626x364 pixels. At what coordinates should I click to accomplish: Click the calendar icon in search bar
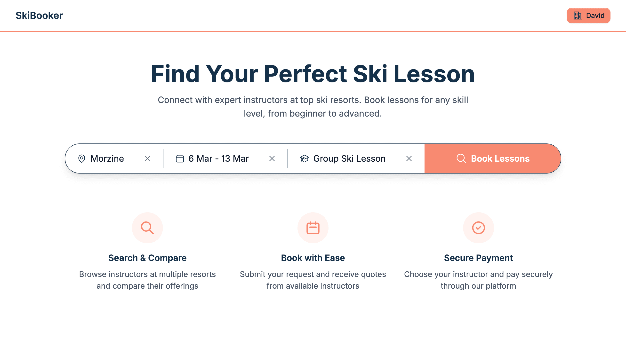180,158
